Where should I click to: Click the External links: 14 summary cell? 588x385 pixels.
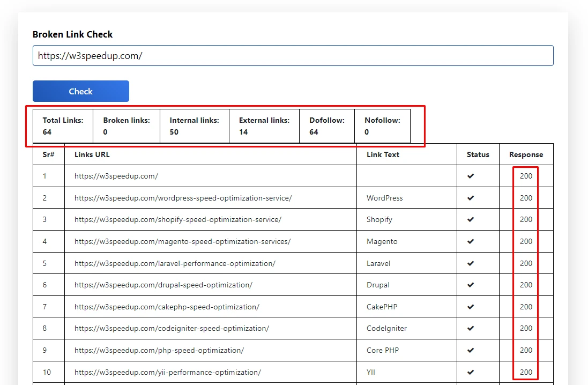pos(264,126)
